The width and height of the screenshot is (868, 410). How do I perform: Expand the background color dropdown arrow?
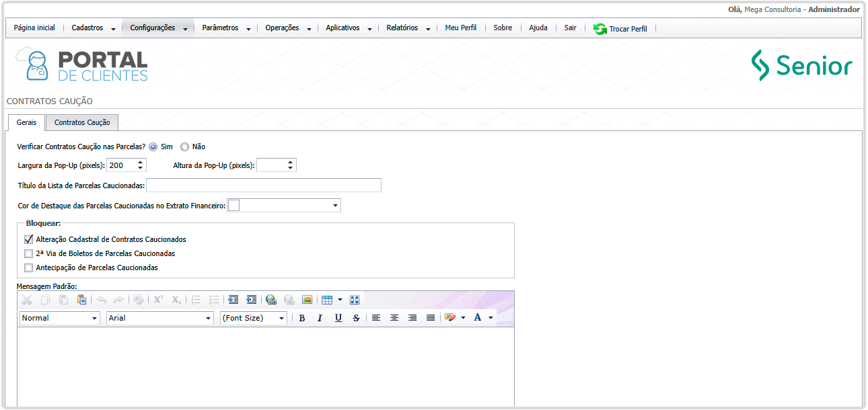click(x=463, y=318)
